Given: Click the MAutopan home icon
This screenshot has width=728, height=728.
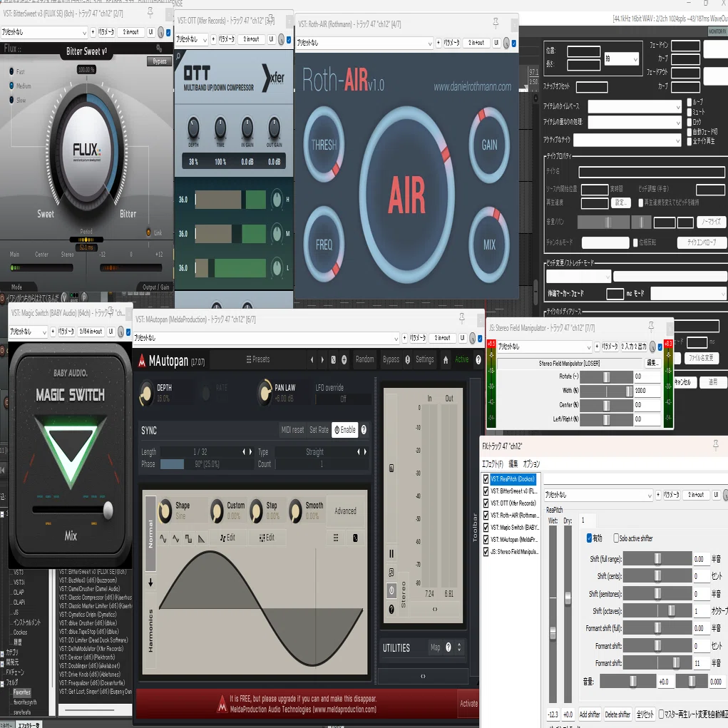Looking at the screenshot, I should coord(445,359).
